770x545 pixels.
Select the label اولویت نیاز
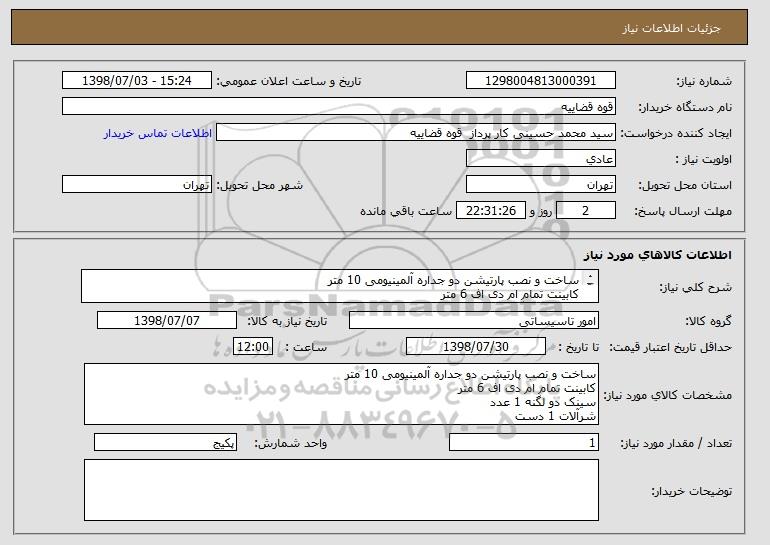pos(703,159)
